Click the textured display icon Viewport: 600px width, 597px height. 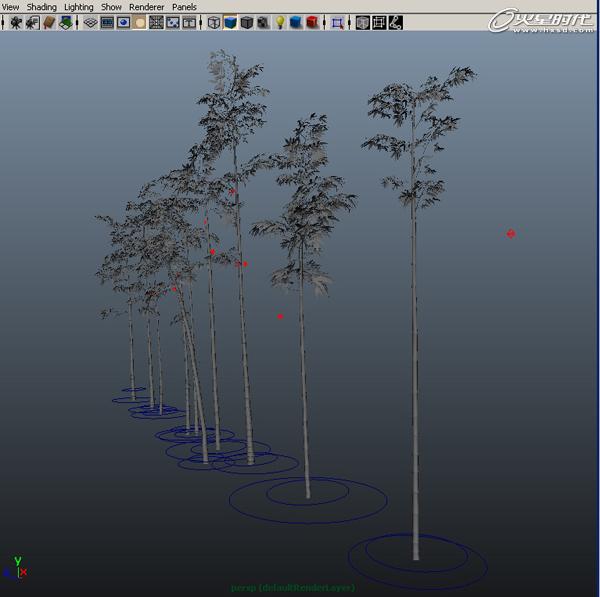262,22
